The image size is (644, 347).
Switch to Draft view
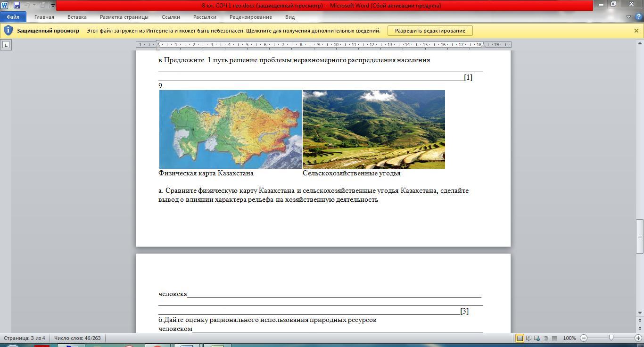[554, 338]
